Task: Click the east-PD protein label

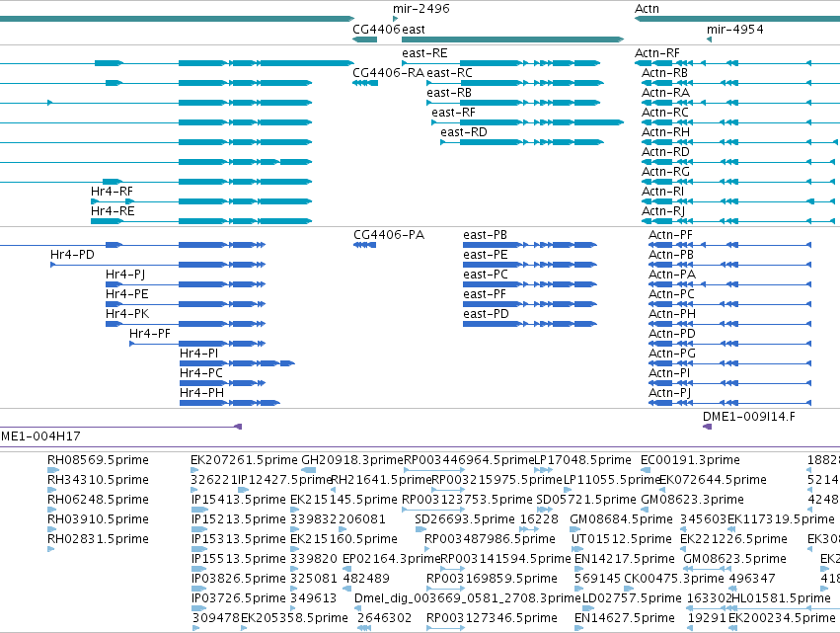Action: [x=486, y=315]
